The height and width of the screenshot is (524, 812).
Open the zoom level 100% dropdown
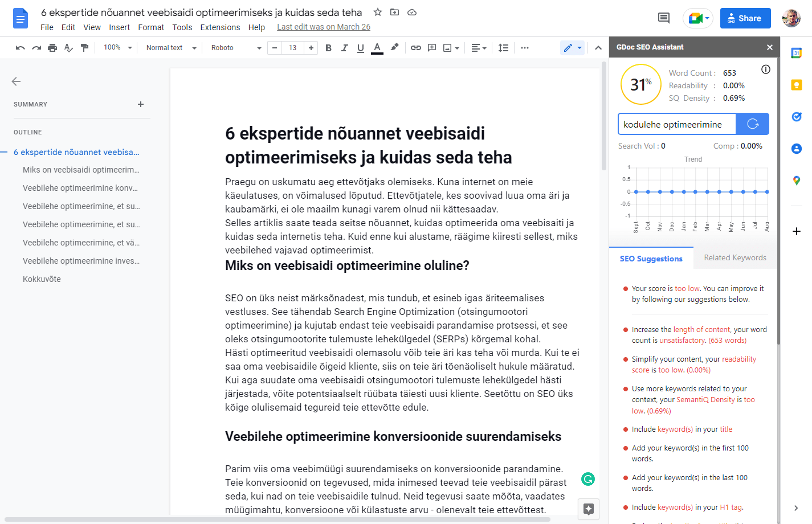pyautogui.click(x=117, y=48)
